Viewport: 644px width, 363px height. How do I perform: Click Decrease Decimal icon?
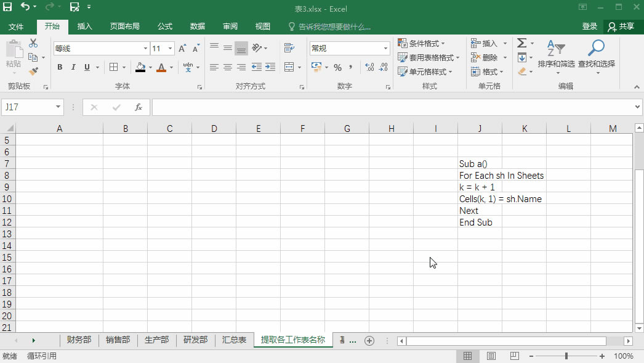pos(383,67)
